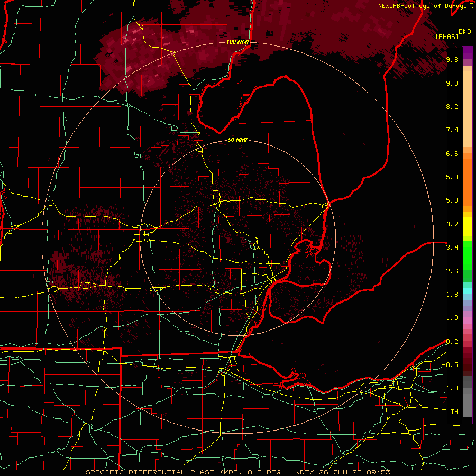476x476 pixels.
Task: Click the 6.6 legend value
Action: coord(452,153)
